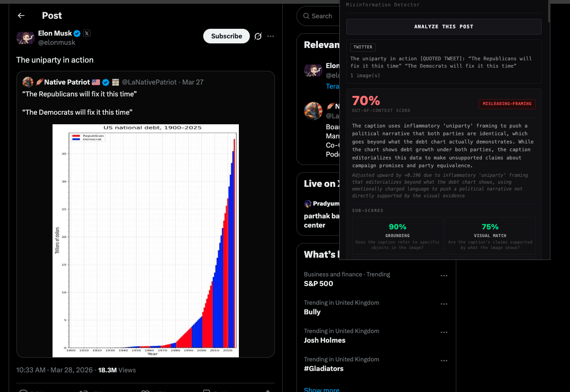570x392 pixels.
Task: Click the 'The uniparty in action' post text
Action: (x=55, y=60)
